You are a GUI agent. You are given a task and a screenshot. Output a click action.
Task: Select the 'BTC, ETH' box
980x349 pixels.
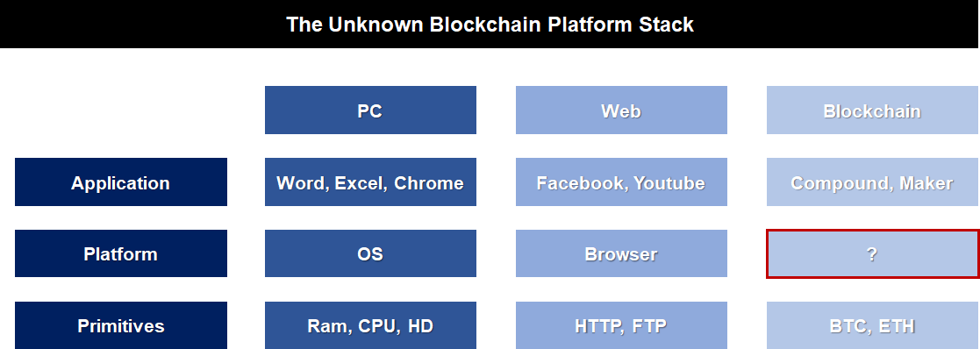(x=872, y=325)
